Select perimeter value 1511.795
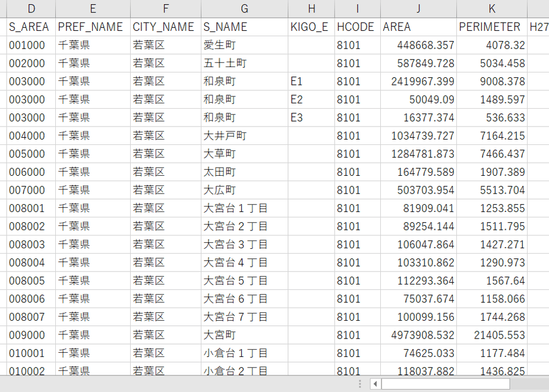 pos(492,226)
